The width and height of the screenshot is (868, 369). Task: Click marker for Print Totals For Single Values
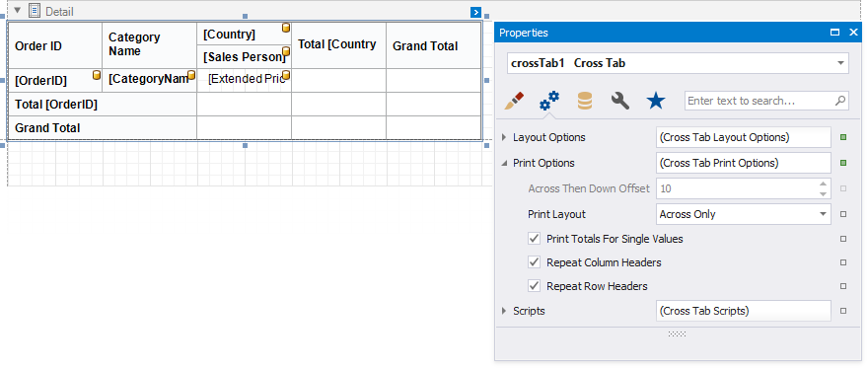[x=843, y=239]
